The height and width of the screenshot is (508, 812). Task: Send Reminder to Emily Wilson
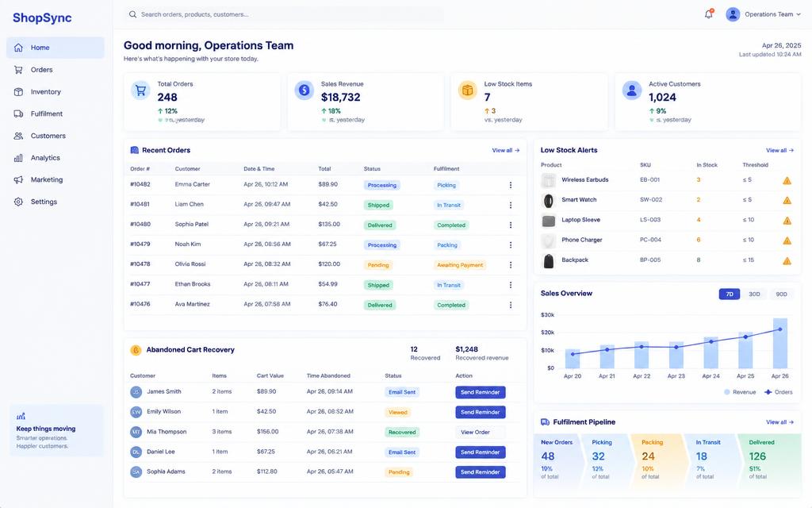[480, 412]
